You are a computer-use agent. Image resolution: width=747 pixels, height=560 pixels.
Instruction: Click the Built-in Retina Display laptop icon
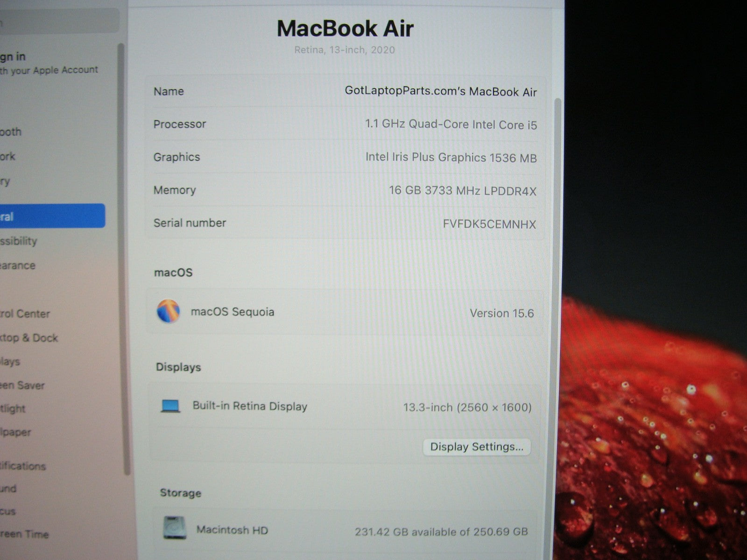point(170,406)
